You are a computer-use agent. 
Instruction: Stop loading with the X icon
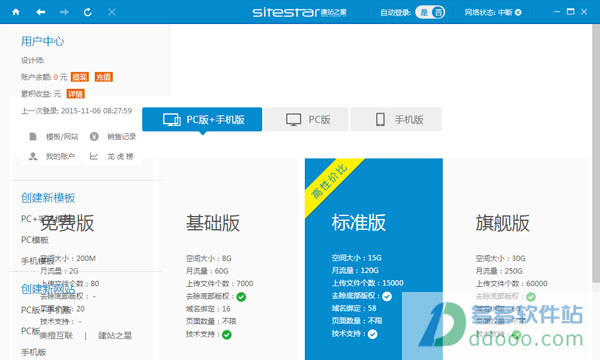(x=112, y=12)
